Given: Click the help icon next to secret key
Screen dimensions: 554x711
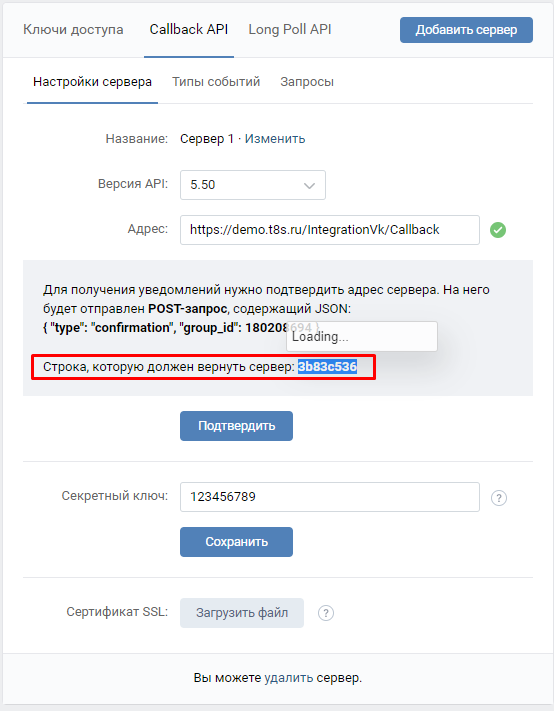Looking at the screenshot, I should pos(499,498).
